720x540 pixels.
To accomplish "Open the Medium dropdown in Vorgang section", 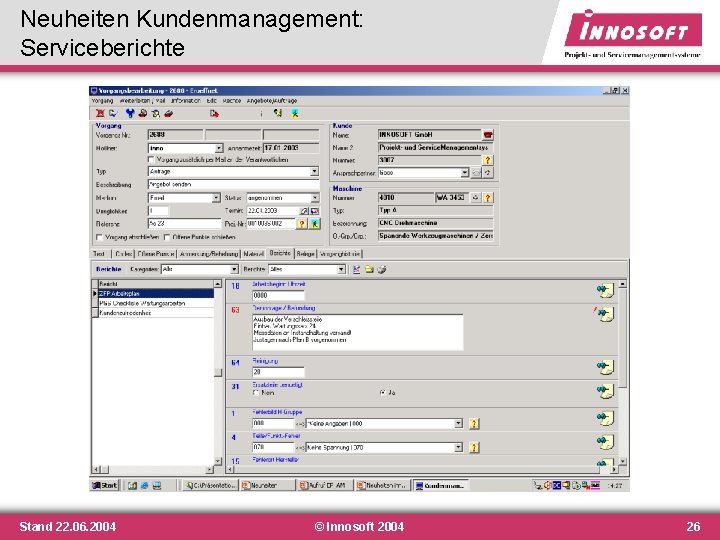I will (216, 197).
